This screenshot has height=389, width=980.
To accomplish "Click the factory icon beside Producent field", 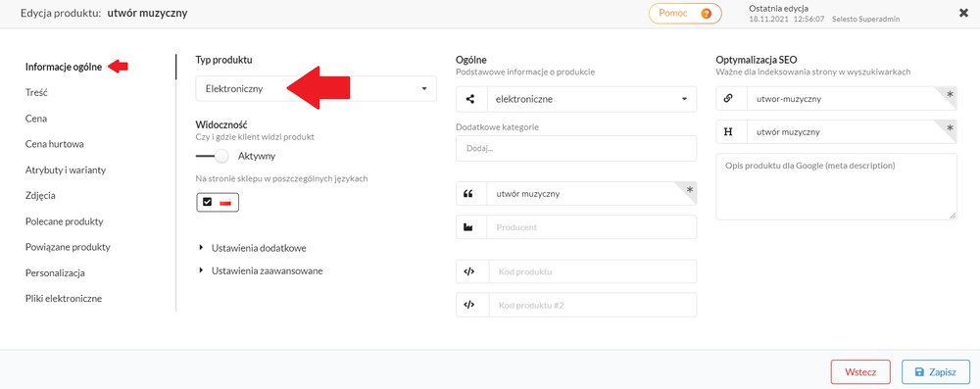I will 468,227.
